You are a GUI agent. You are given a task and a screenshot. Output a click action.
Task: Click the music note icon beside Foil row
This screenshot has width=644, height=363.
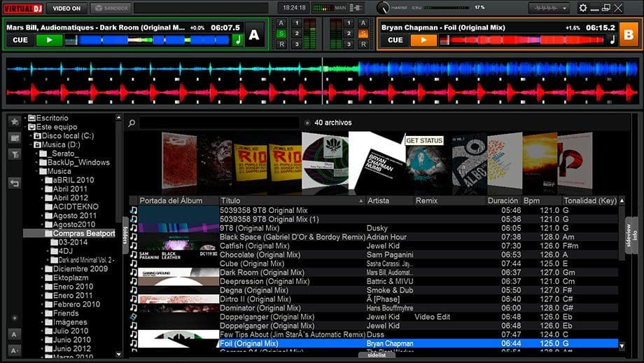click(x=134, y=343)
